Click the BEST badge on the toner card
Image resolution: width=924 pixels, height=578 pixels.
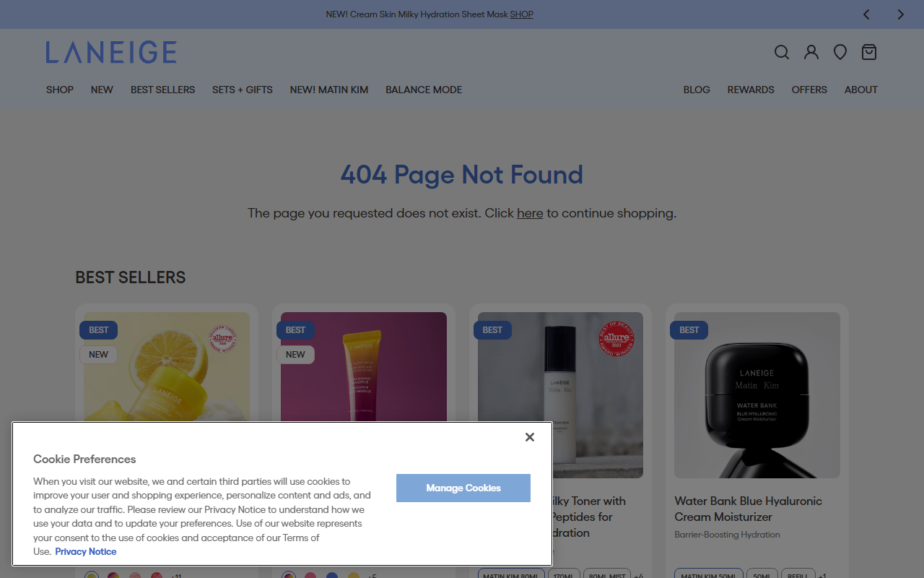[492, 330]
